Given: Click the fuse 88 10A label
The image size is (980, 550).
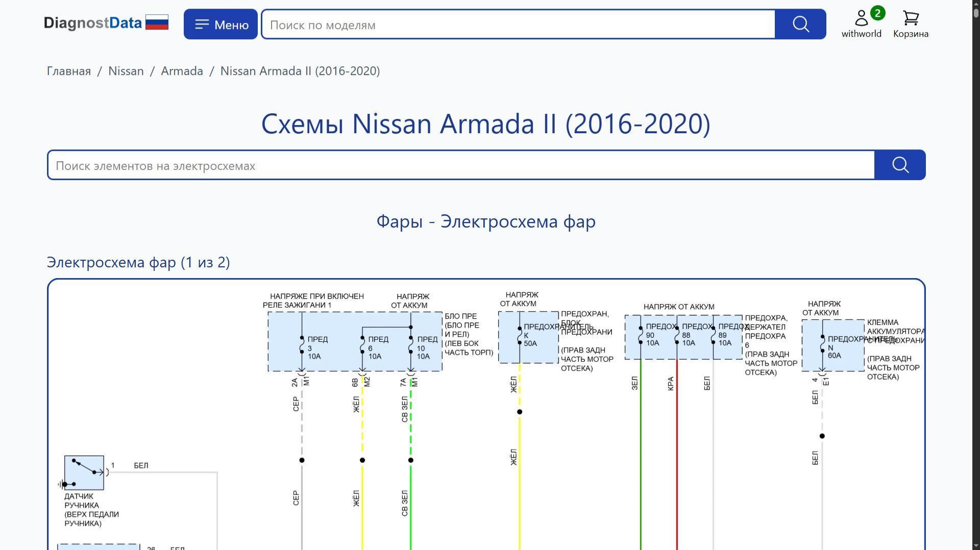Looking at the screenshot, I should (689, 339).
